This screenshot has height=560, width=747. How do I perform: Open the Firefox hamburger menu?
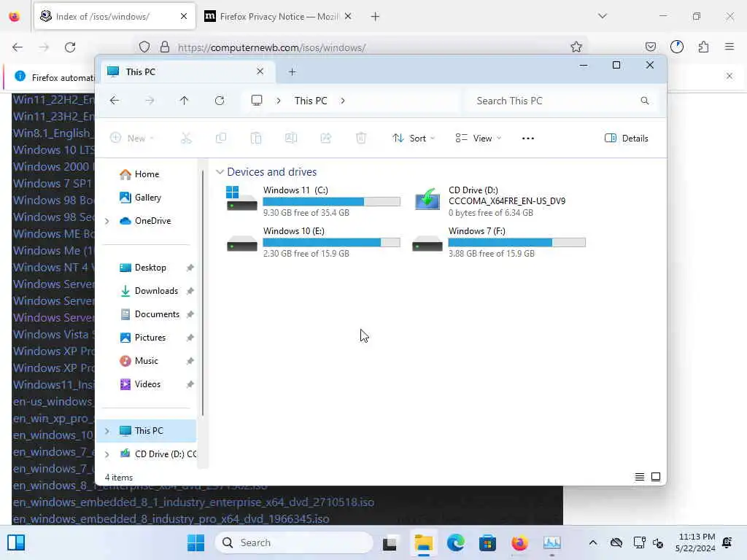729,47
